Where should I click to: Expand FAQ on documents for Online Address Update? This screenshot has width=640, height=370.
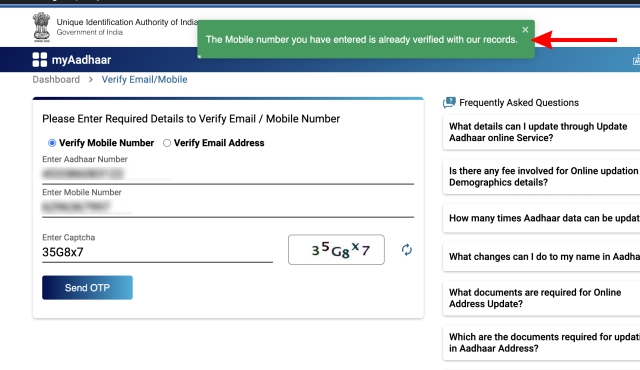[541, 298]
